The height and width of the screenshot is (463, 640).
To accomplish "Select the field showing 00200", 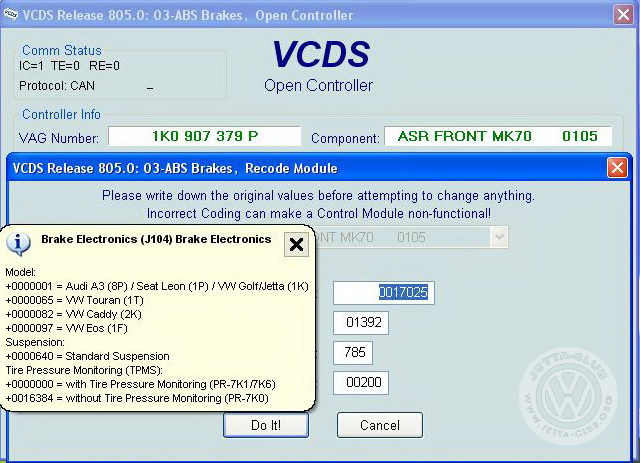I will pos(361,383).
